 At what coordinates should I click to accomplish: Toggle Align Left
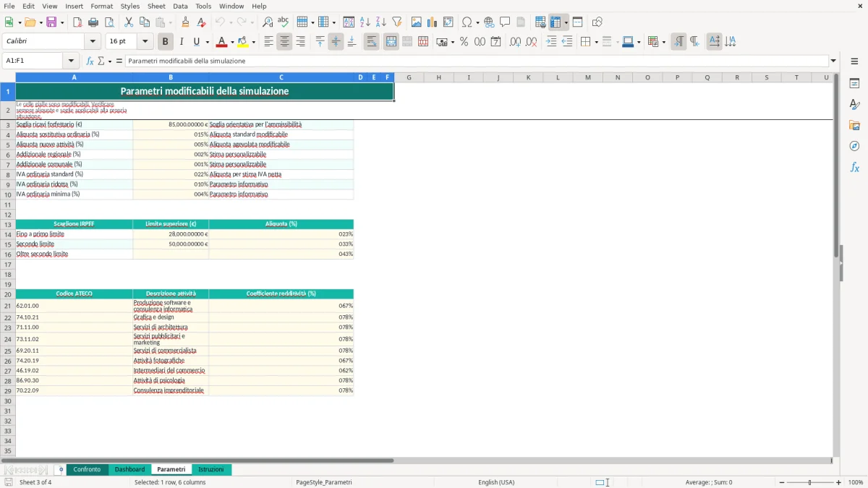pos(268,42)
